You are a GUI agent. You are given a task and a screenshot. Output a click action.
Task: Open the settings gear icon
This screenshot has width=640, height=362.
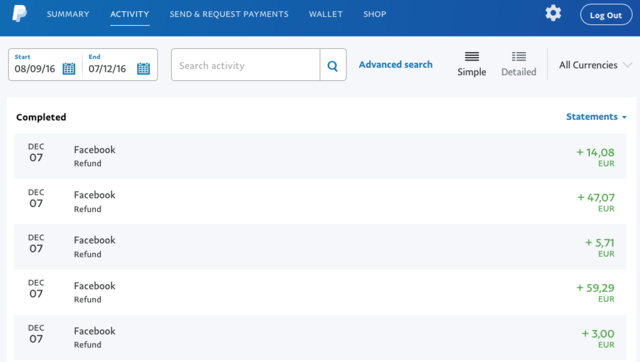[553, 13]
